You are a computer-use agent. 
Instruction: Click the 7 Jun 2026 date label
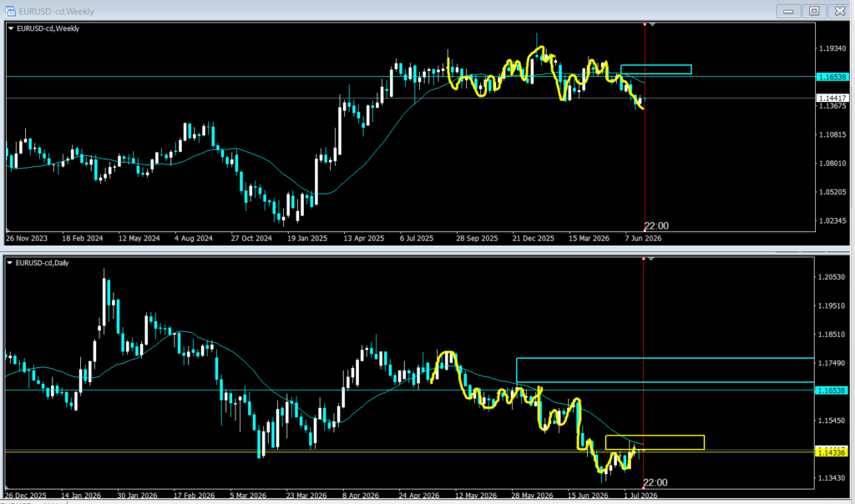coord(644,238)
